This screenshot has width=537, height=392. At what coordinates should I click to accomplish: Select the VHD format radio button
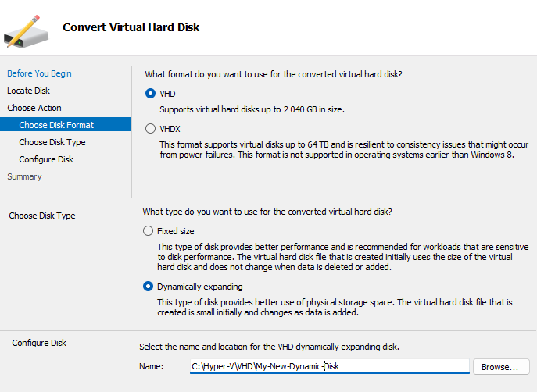pyautogui.click(x=150, y=94)
